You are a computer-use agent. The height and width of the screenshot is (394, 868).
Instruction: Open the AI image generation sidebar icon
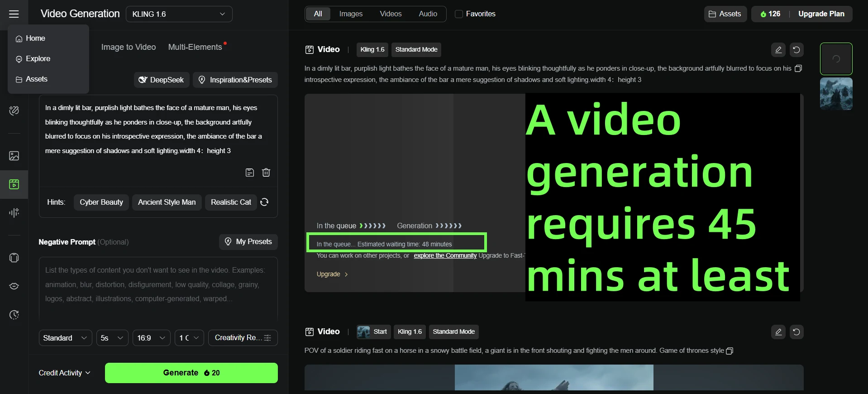pos(14,156)
